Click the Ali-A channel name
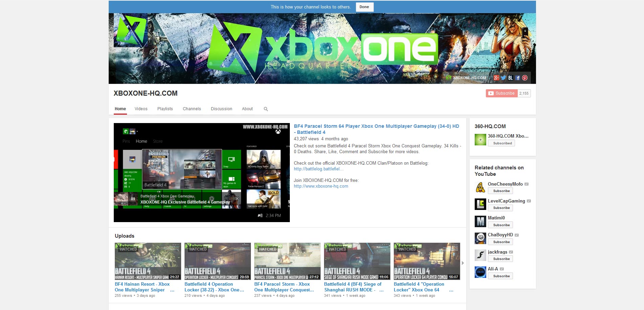The height and width of the screenshot is (310, 644). 493,269
